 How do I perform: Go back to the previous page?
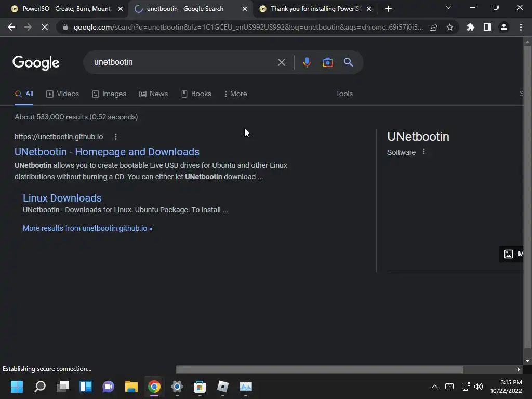(11, 27)
